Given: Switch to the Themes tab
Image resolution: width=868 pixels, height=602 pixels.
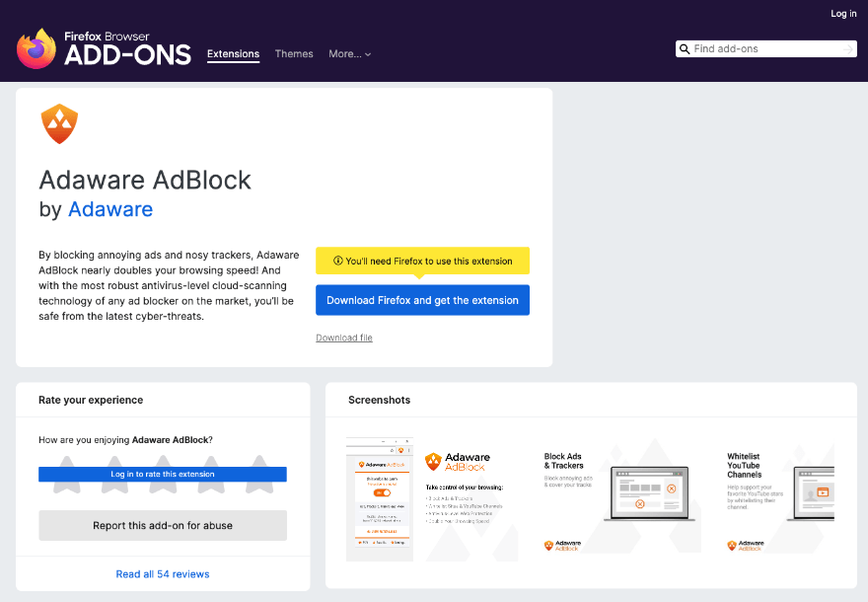Looking at the screenshot, I should [294, 54].
